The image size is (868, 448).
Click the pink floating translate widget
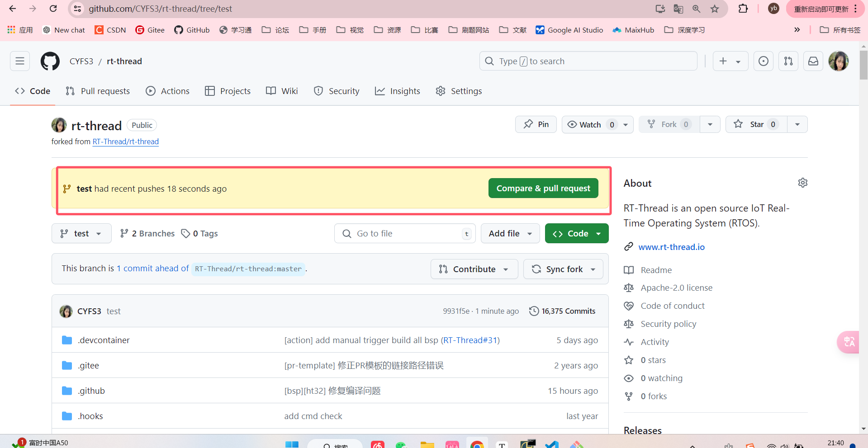point(849,342)
